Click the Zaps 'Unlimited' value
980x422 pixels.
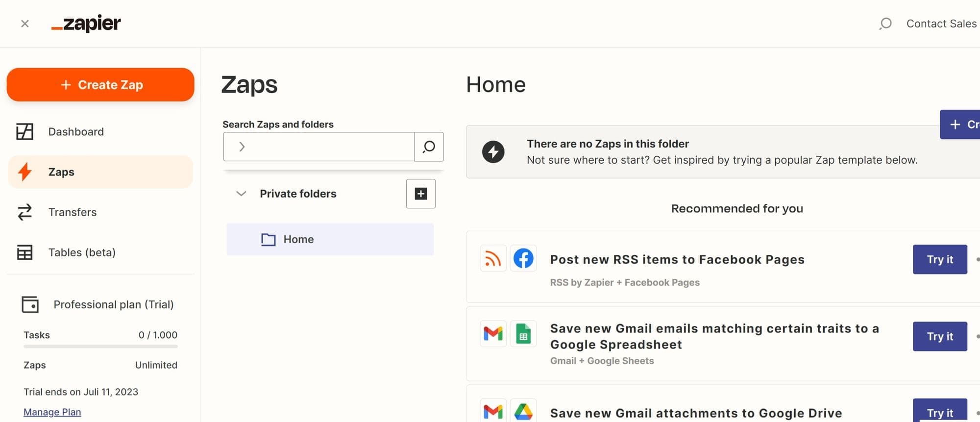pos(156,365)
